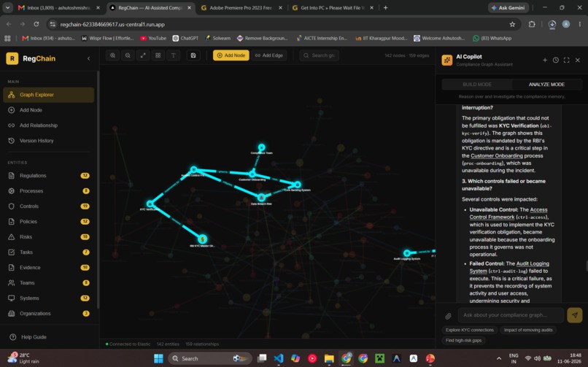Select the Organizations building icon
Screen dimensions: 588x367
[x=12, y=314]
